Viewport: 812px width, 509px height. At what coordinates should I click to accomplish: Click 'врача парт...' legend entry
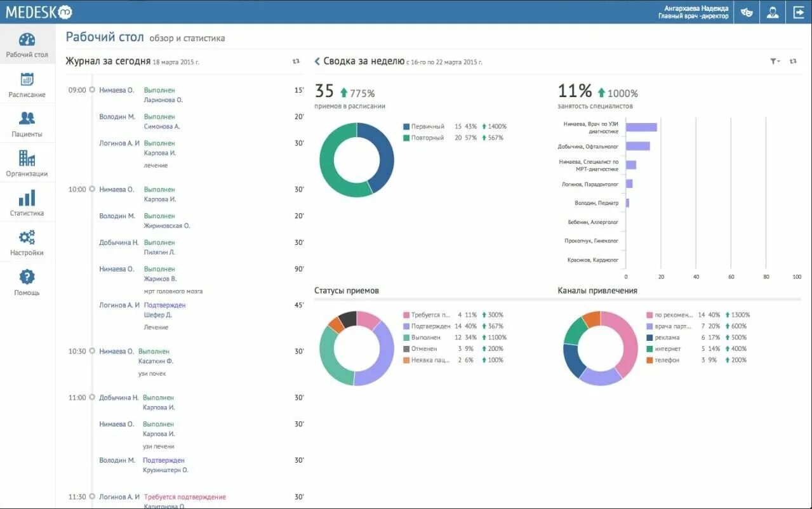674,326
